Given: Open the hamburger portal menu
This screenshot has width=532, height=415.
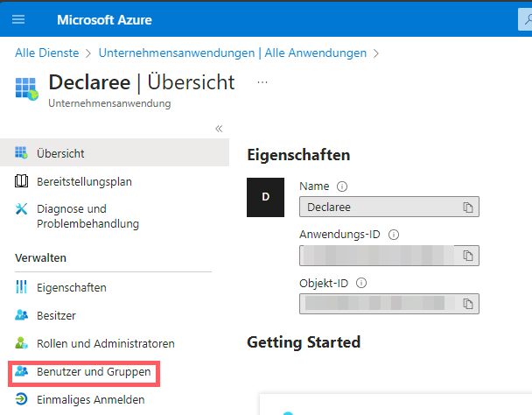Looking at the screenshot, I should coord(18,19).
